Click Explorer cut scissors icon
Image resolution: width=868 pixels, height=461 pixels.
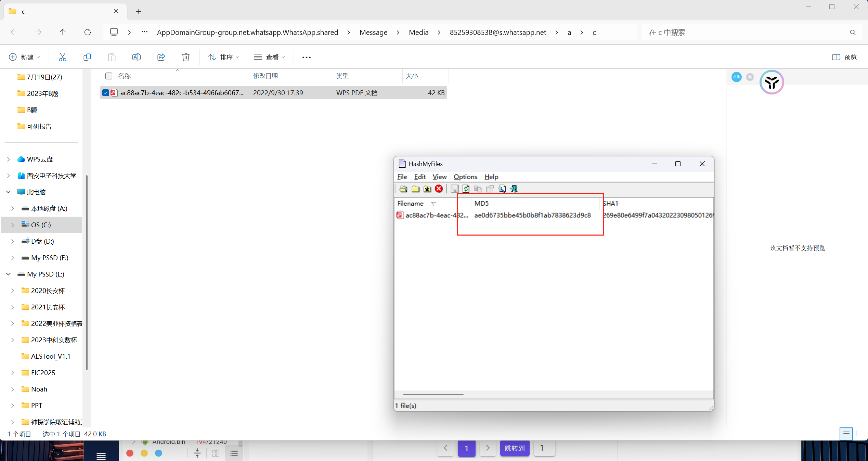pos(62,57)
